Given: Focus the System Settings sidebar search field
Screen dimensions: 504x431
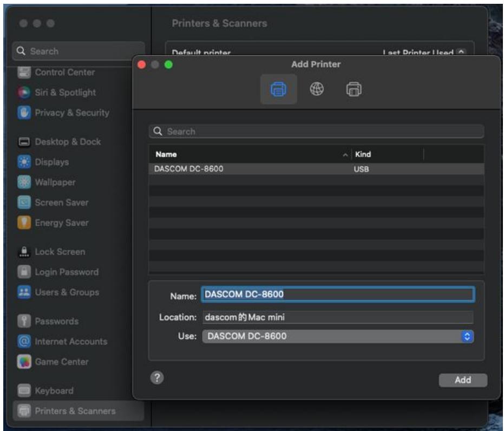Looking at the screenshot, I should pyautogui.click(x=78, y=51).
